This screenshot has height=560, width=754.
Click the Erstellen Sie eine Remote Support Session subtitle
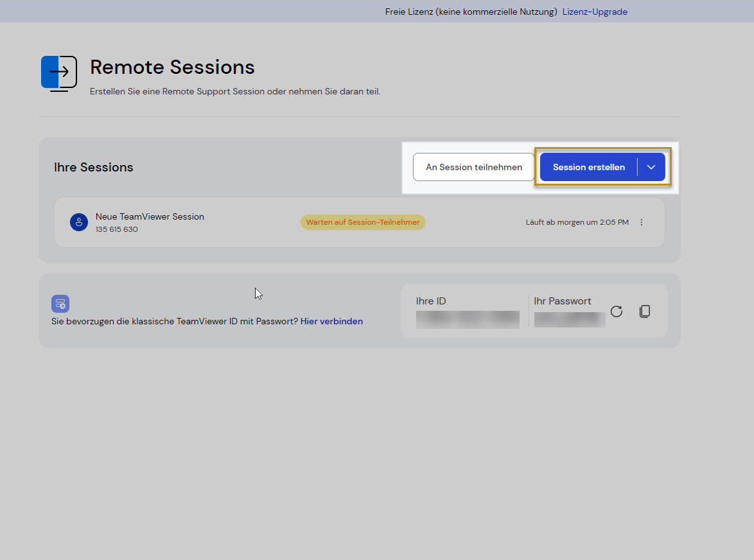(x=235, y=91)
